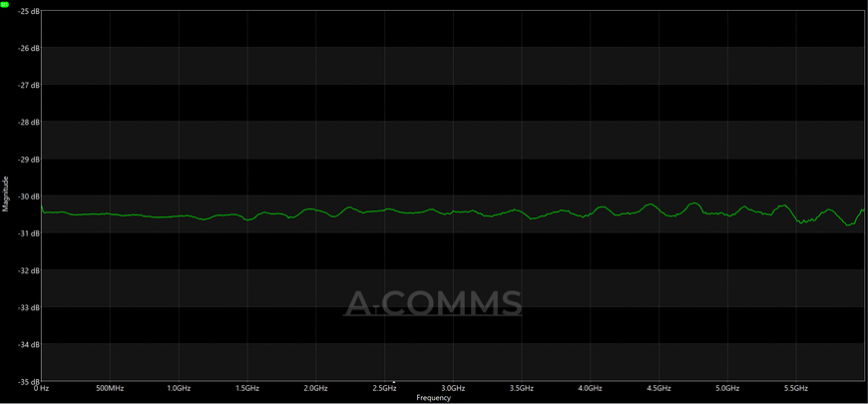Click the "1.0GHz" frequency label

point(179,388)
